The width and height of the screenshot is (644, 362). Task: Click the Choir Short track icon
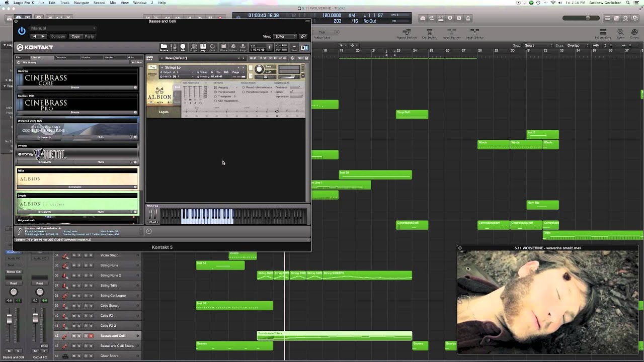(x=65, y=356)
